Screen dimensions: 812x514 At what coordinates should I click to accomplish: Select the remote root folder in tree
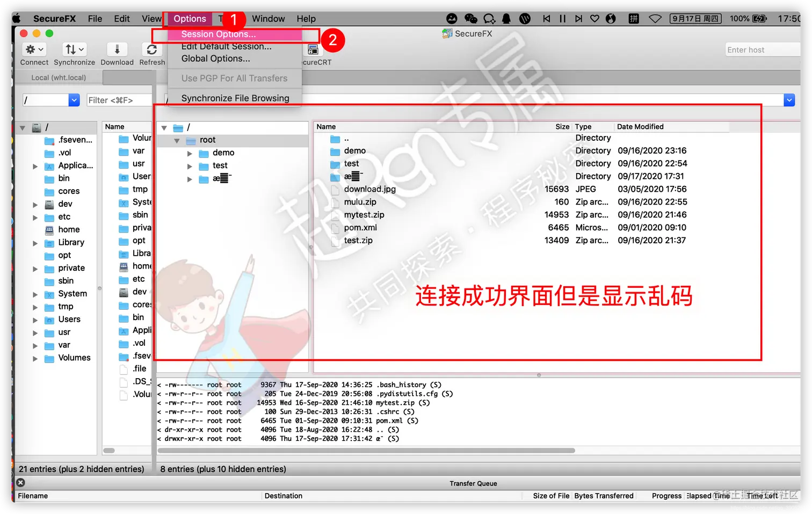(207, 140)
